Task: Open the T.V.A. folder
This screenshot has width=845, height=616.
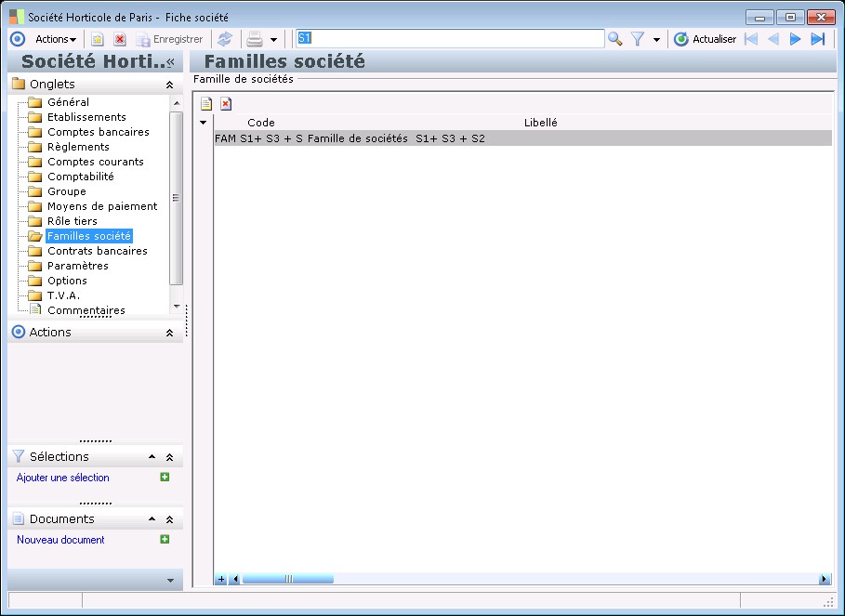Action: tap(63, 295)
